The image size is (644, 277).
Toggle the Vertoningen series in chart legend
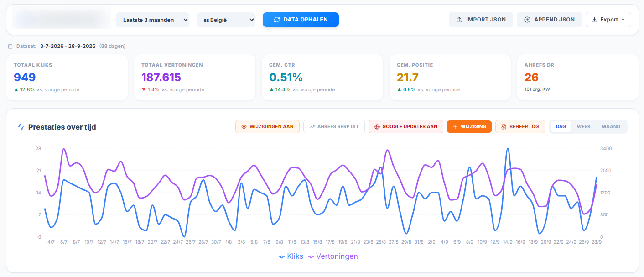click(333, 256)
